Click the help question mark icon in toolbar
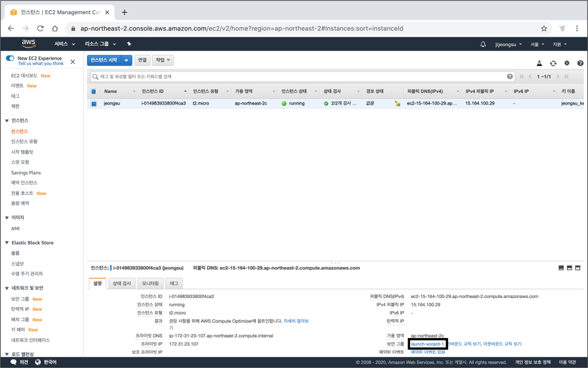588x368 pixels. (580, 63)
